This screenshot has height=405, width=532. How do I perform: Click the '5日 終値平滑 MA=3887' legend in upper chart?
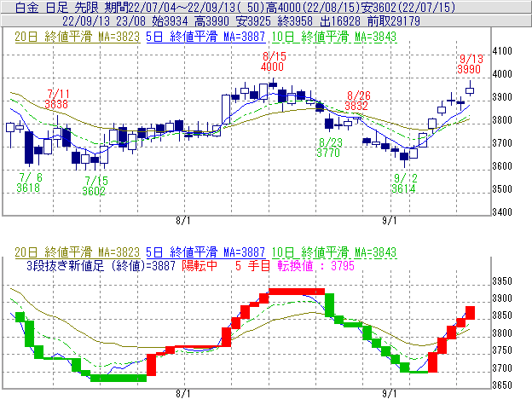[x=205, y=37]
